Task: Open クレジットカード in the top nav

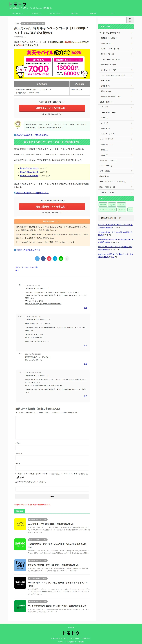Action: pyautogui.click(x=56, y=13)
